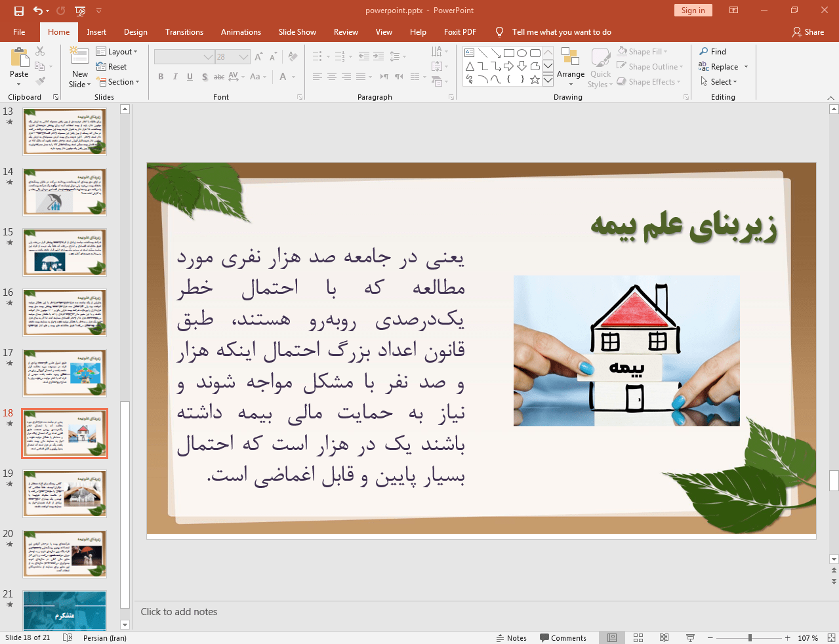Screen dimensions: 839x644
Task: Switch to Reading View icon
Action: pyautogui.click(x=664, y=637)
